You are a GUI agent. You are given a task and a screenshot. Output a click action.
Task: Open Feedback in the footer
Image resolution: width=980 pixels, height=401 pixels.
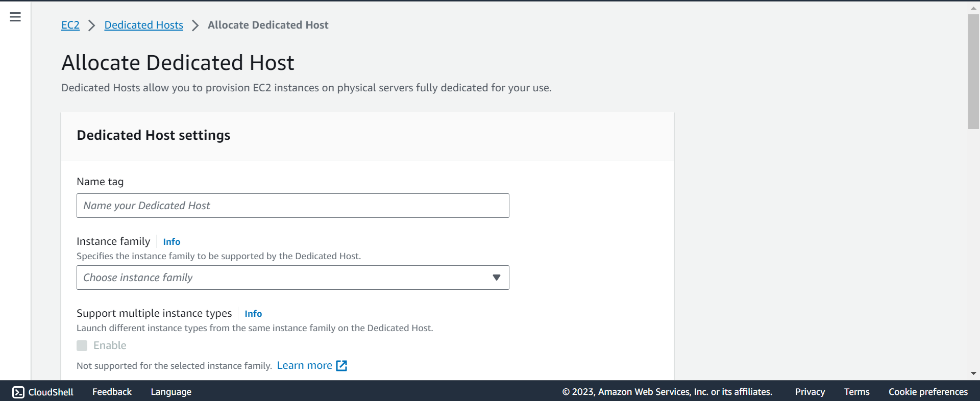click(x=112, y=392)
